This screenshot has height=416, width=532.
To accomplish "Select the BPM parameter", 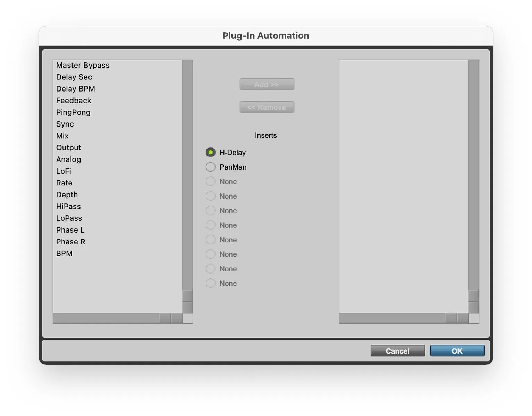I will tap(64, 253).
